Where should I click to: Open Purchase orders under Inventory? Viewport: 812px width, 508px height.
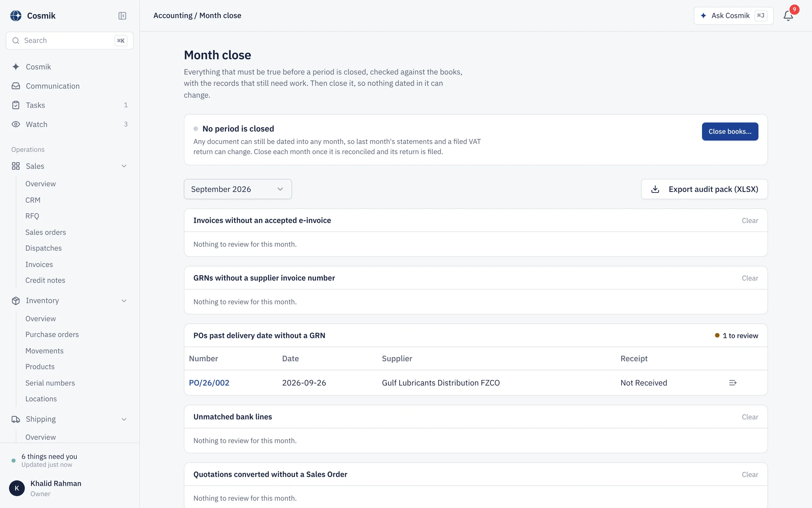point(52,334)
